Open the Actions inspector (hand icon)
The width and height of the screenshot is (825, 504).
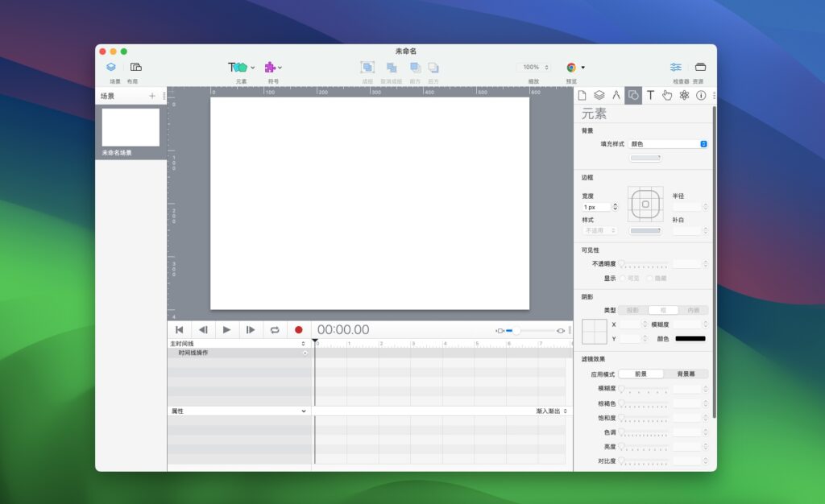(667, 95)
